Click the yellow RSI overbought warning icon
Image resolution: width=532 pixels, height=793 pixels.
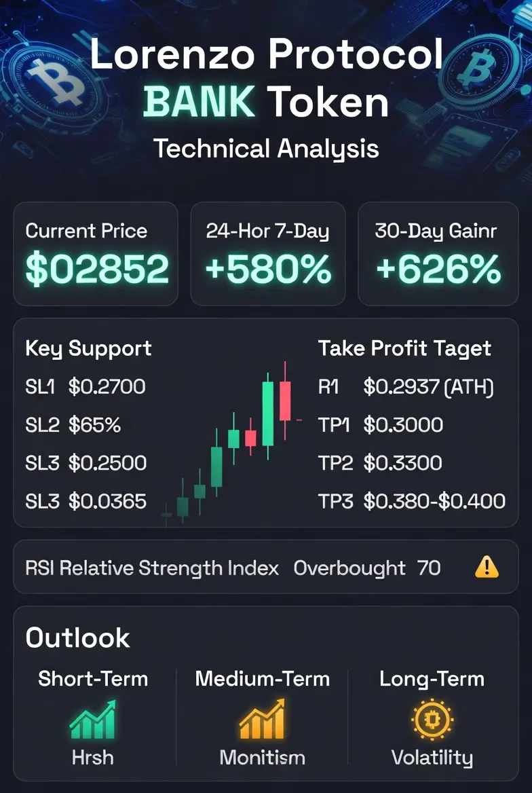point(487,567)
